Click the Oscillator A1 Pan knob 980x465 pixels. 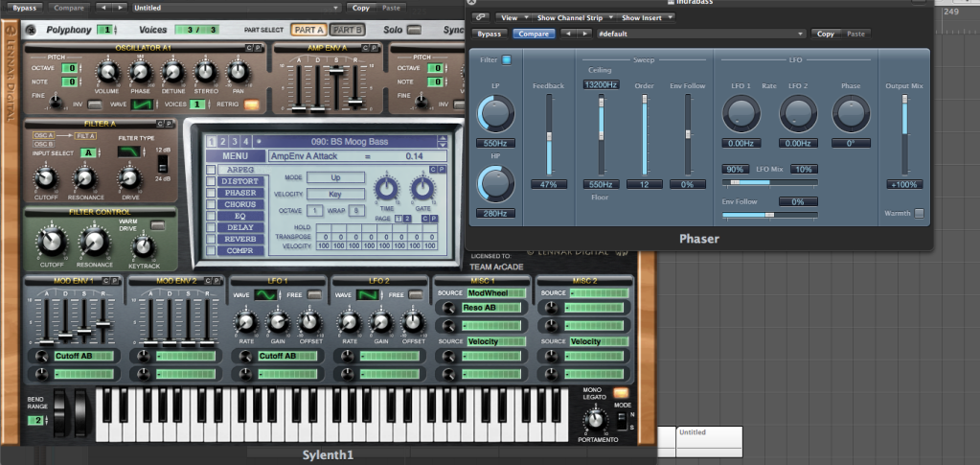pyautogui.click(x=239, y=73)
